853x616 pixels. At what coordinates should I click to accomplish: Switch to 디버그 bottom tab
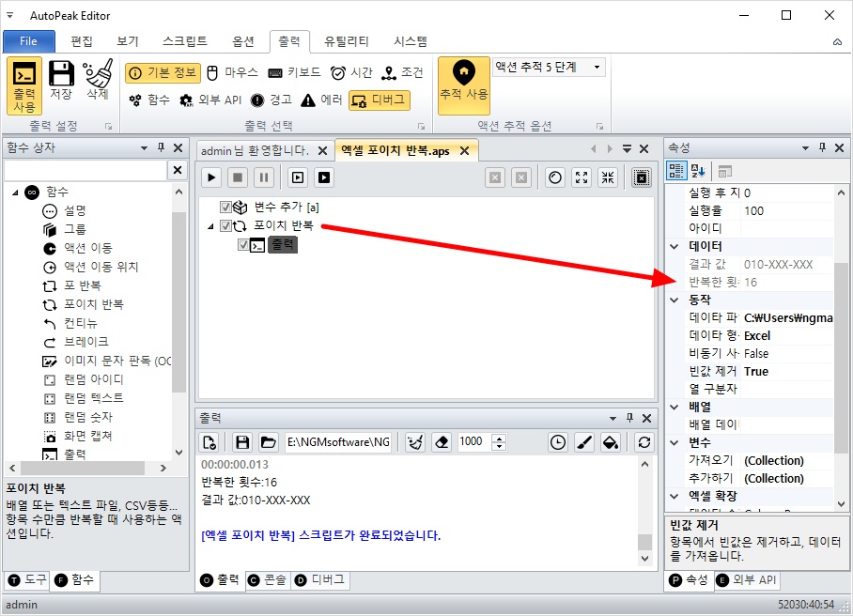coord(319,580)
